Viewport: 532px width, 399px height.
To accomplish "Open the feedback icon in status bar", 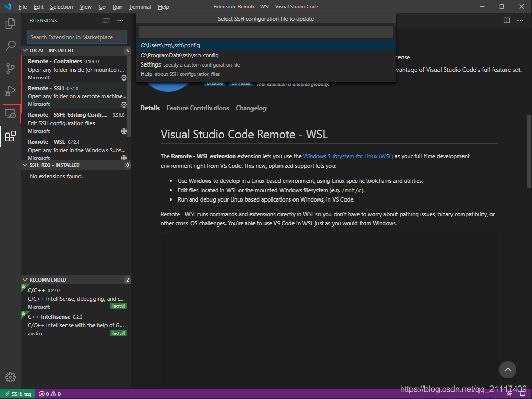I will click(x=509, y=394).
